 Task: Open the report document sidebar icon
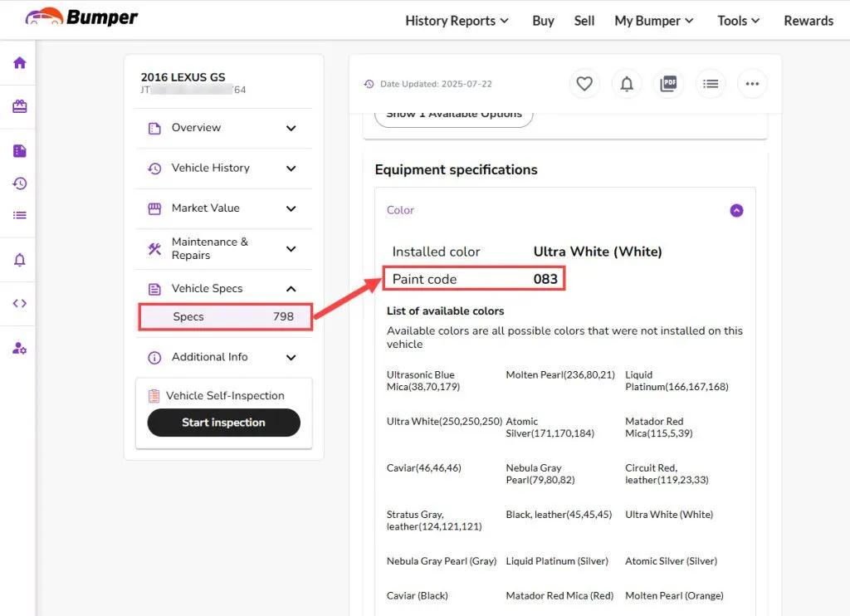tap(20, 151)
